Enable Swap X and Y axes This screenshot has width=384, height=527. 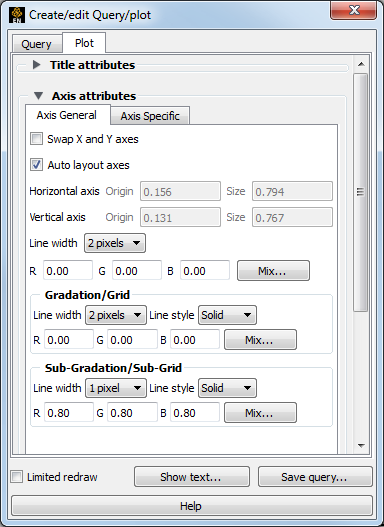pos(36,139)
